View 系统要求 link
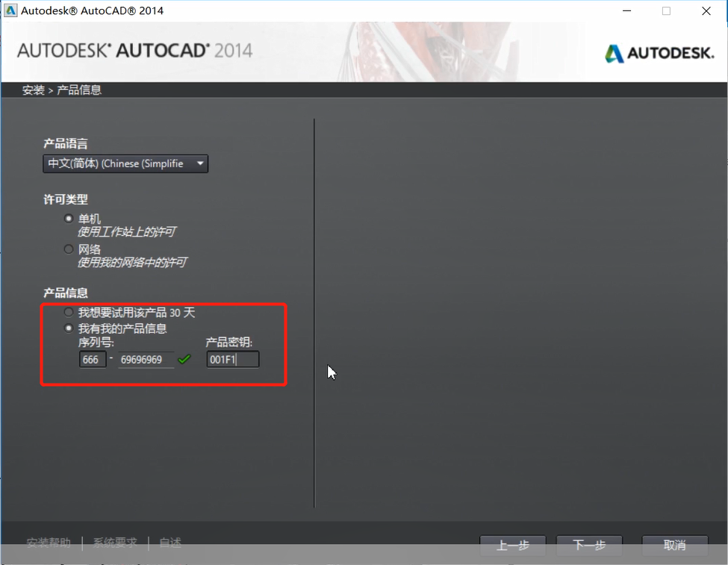The image size is (728, 565). click(113, 543)
